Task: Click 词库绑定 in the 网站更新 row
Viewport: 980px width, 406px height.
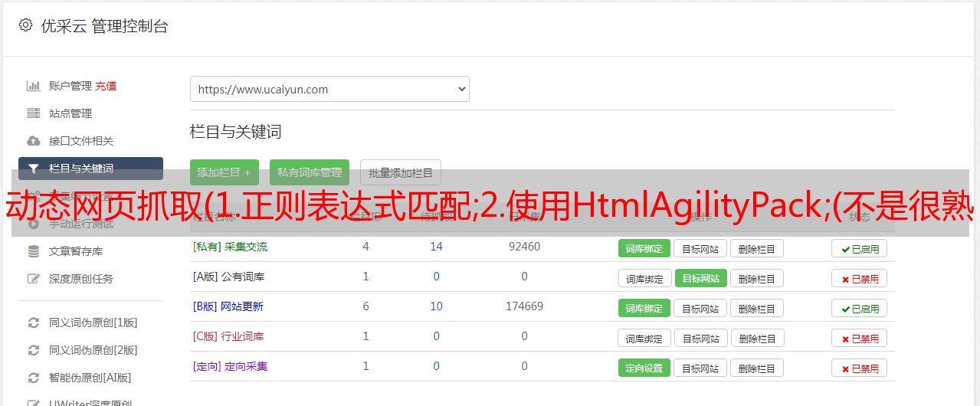Action: pyautogui.click(x=644, y=308)
